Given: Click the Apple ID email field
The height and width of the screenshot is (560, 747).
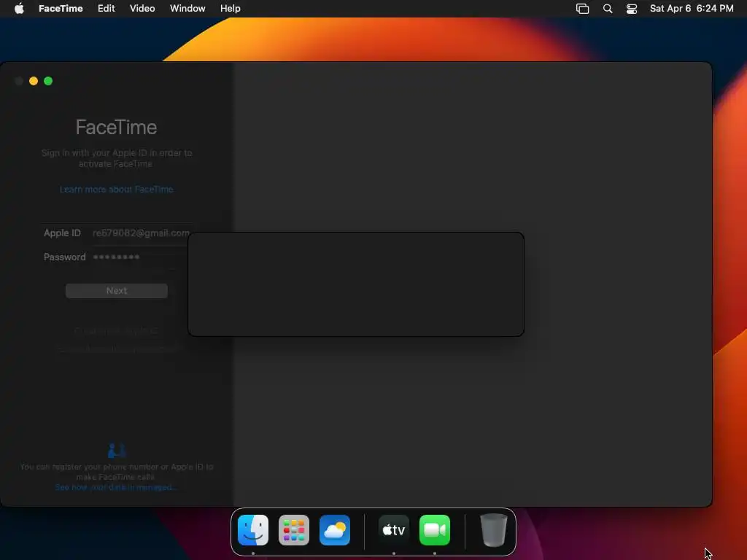Looking at the screenshot, I should click(x=141, y=233).
